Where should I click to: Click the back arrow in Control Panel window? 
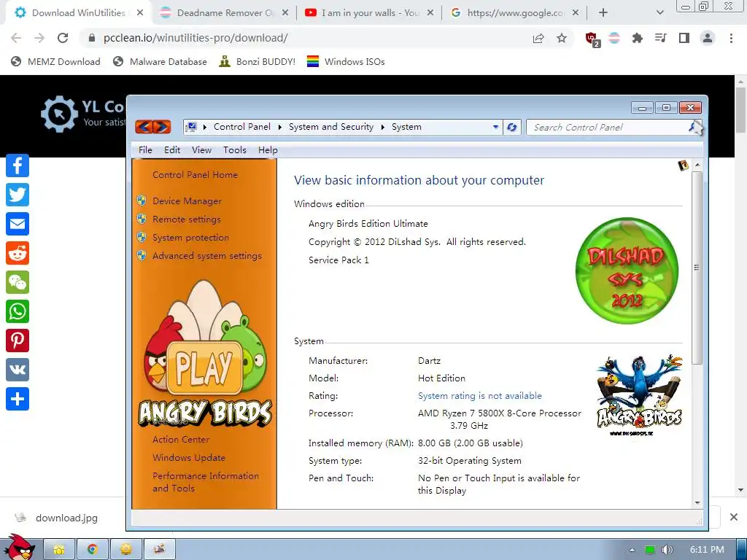pos(144,127)
